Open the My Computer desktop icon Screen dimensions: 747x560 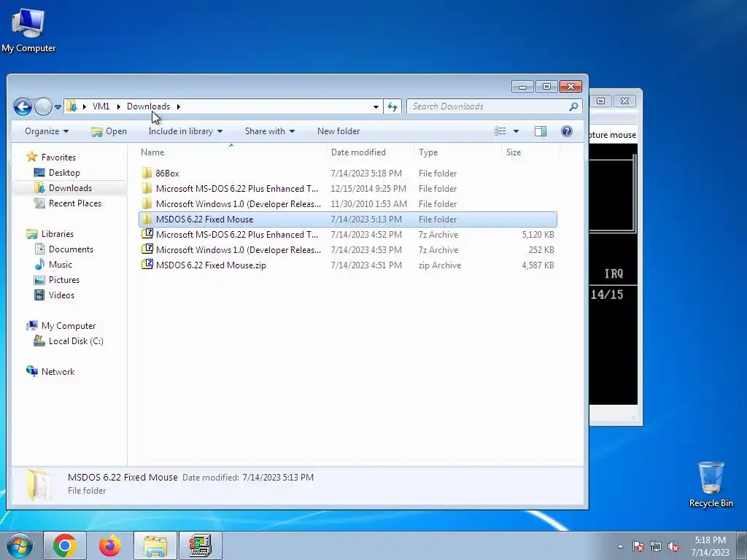tap(28, 29)
